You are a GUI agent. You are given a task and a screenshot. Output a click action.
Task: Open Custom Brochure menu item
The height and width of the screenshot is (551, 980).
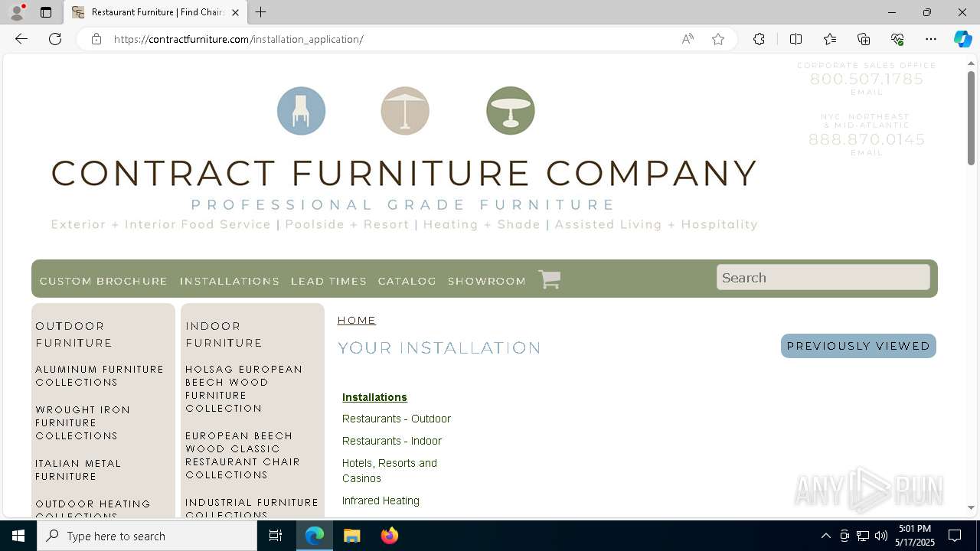[103, 281]
